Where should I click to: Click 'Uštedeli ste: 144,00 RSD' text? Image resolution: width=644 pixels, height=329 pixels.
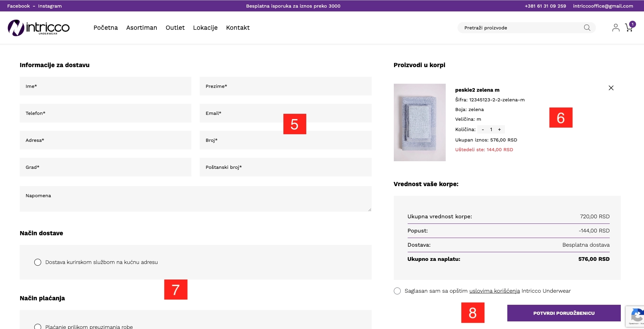coord(484,150)
